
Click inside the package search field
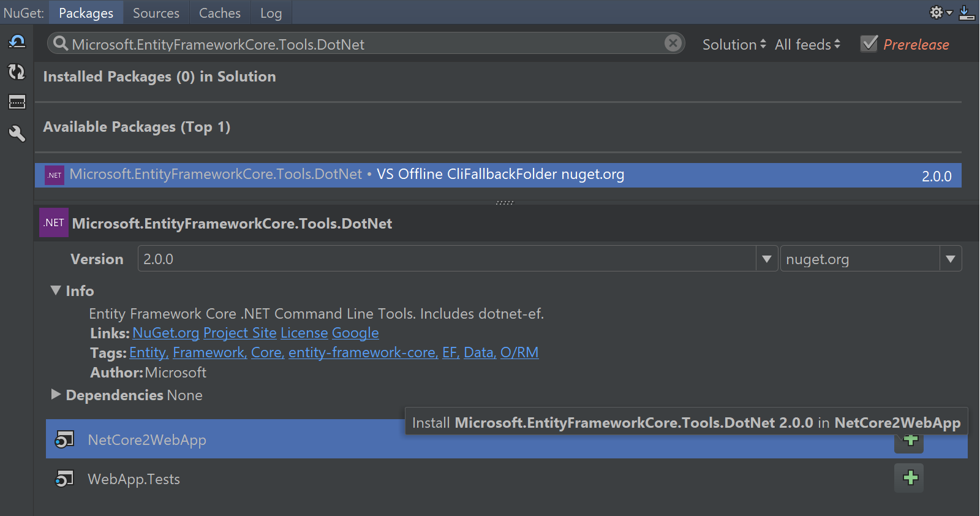click(366, 44)
